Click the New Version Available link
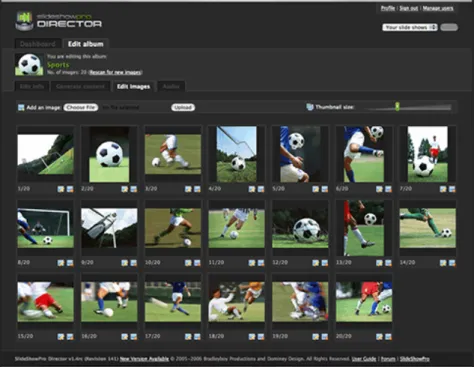Image resolution: width=474 pixels, height=367 pixels. coord(144,359)
